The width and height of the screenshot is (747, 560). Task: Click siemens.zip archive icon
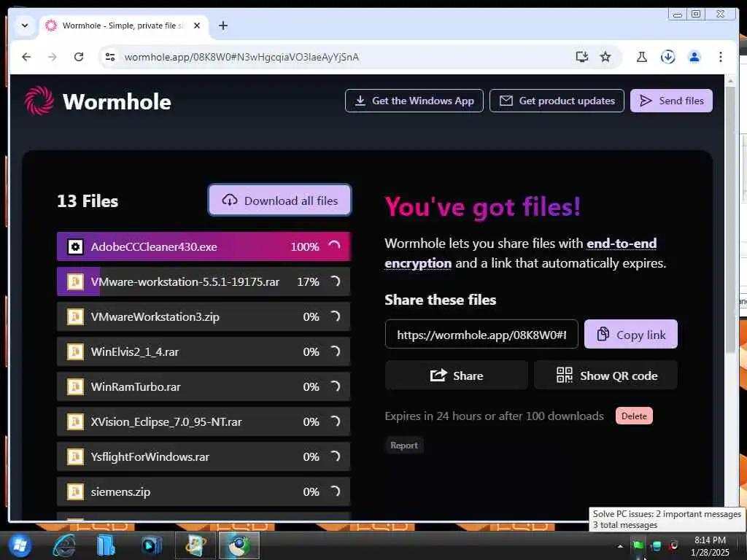coord(75,492)
